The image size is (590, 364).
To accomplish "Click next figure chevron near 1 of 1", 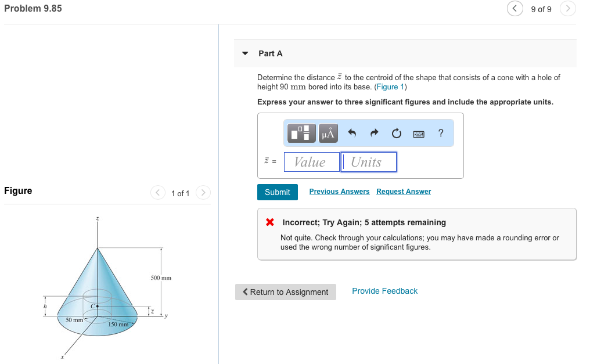I will pyautogui.click(x=203, y=192).
